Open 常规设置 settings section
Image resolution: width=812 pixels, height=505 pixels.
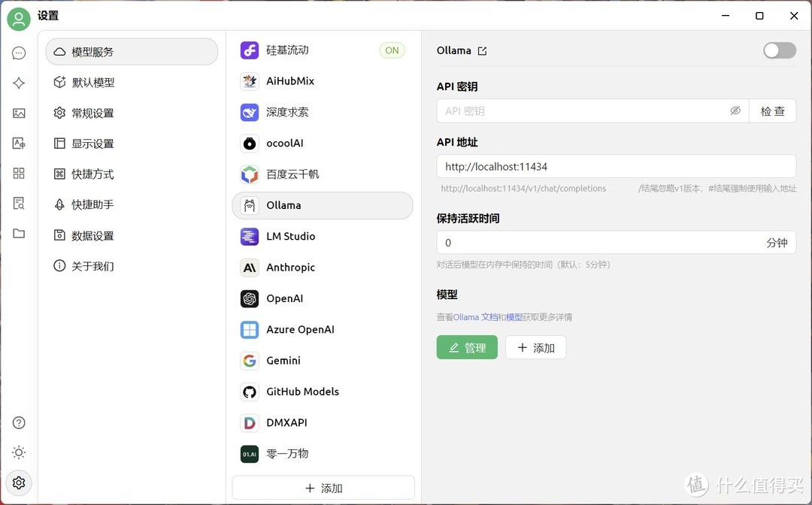point(132,113)
